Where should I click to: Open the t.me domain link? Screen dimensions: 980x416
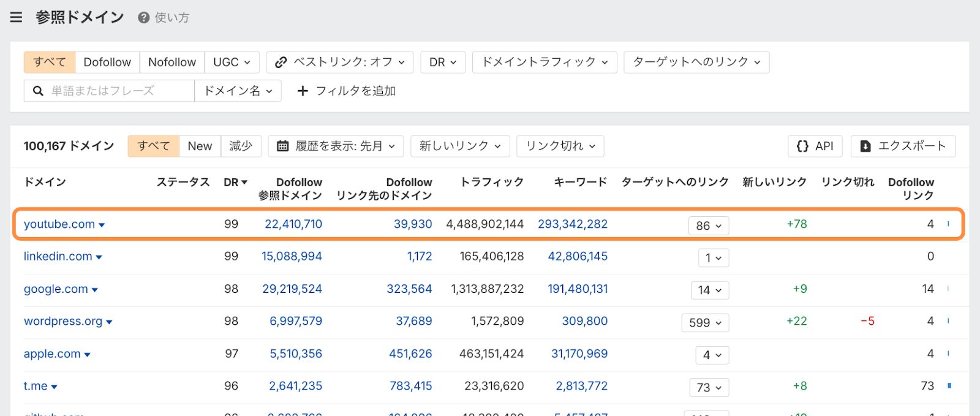click(x=36, y=386)
